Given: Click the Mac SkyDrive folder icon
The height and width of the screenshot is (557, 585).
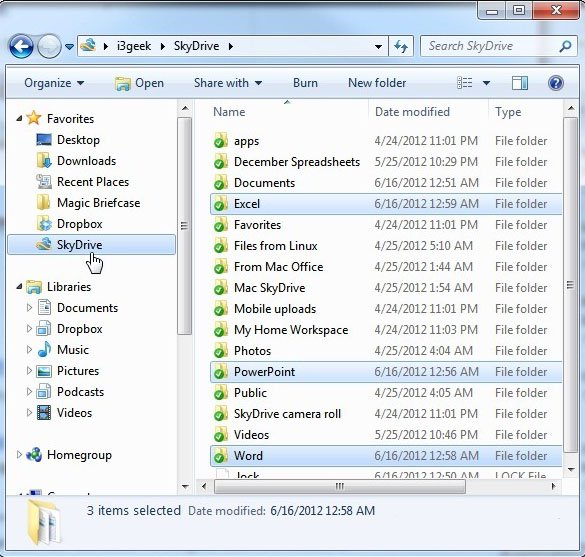Looking at the screenshot, I should pyautogui.click(x=220, y=288).
